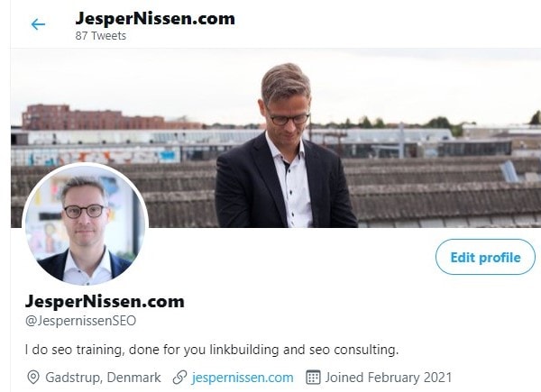
Task: Click the word linkbuilding in bio
Action: tap(244, 350)
